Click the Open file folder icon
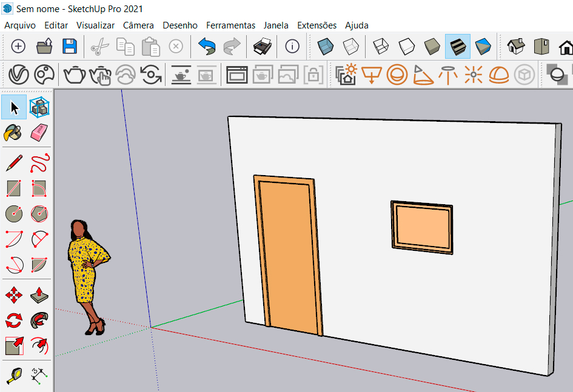 tap(44, 47)
